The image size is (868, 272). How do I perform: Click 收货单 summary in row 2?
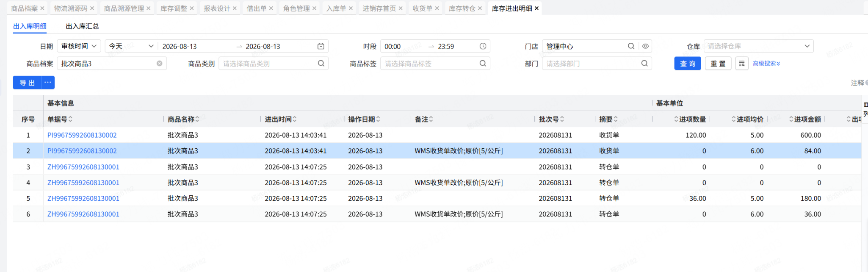(x=609, y=151)
